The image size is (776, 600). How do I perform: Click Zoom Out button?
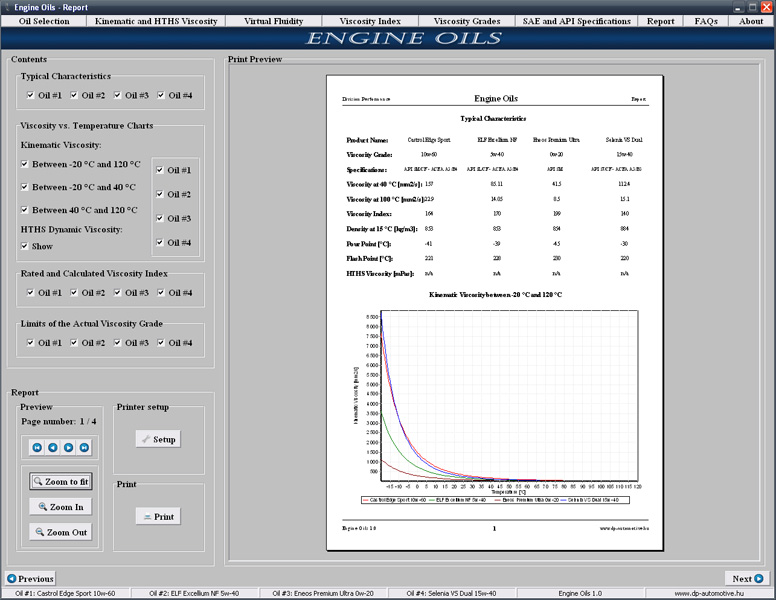(x=60, y=532)
